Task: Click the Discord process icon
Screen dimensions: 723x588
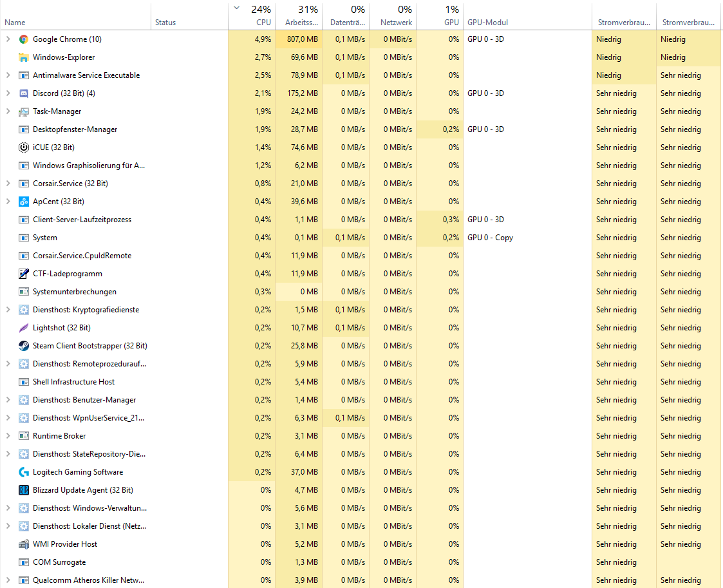Action: 24,93
